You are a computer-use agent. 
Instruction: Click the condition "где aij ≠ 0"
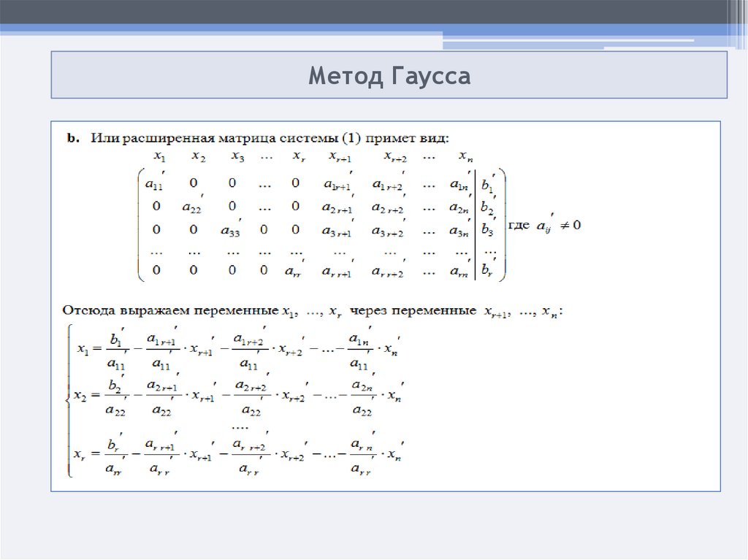pos(544,226)
